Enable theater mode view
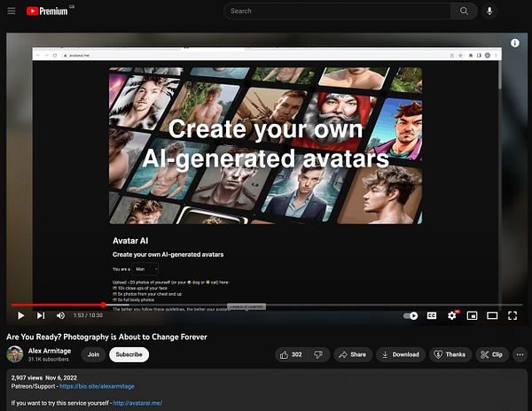Viewport: 532px width, 411px height. (492, 316)
